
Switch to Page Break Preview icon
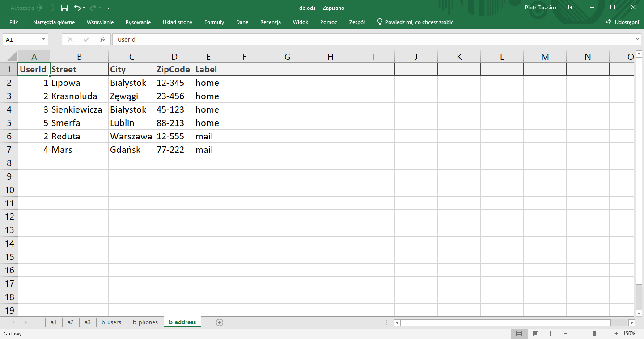pos(553,334)
